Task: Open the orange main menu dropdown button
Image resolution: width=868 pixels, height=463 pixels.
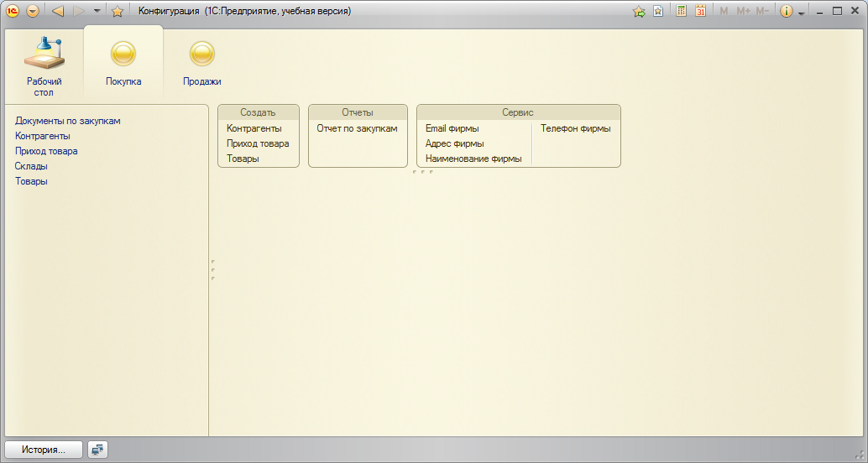Action: (33, 11)
